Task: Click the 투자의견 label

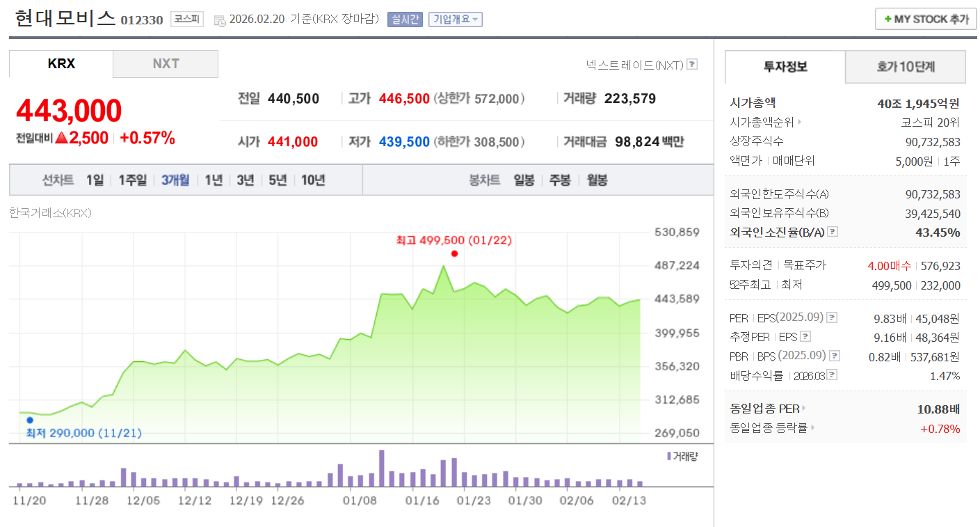Action: [751, 265]
